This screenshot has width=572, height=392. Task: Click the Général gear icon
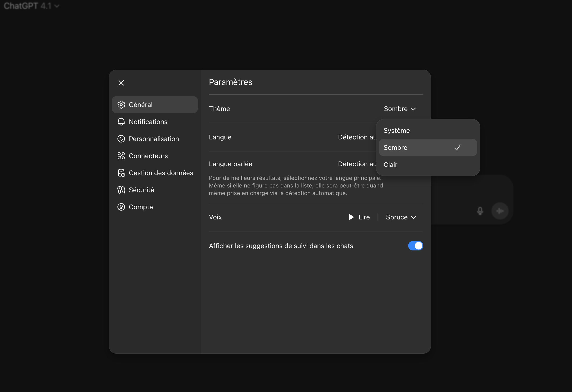click(x=121, y=105)
